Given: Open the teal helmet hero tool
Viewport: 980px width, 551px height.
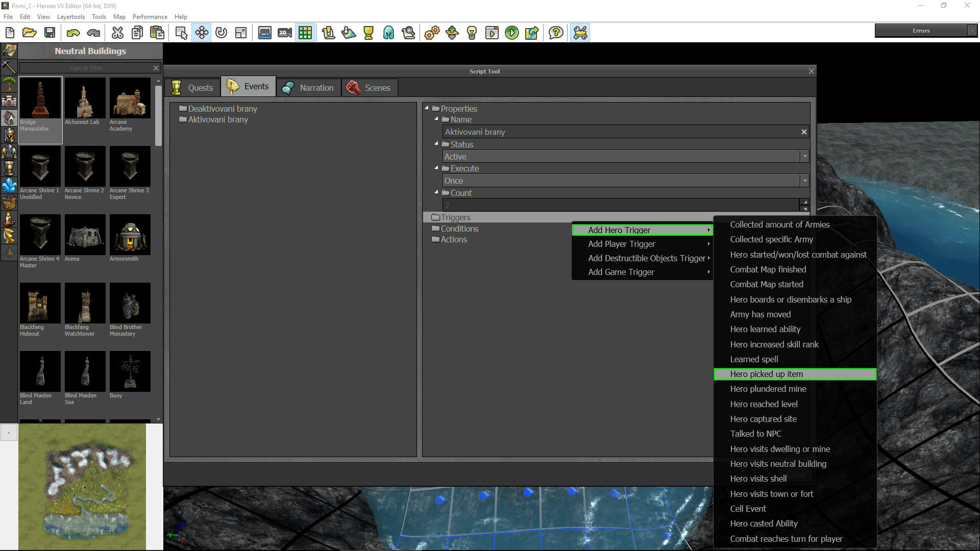Looking at the screenshot, I should click(388, 33).
